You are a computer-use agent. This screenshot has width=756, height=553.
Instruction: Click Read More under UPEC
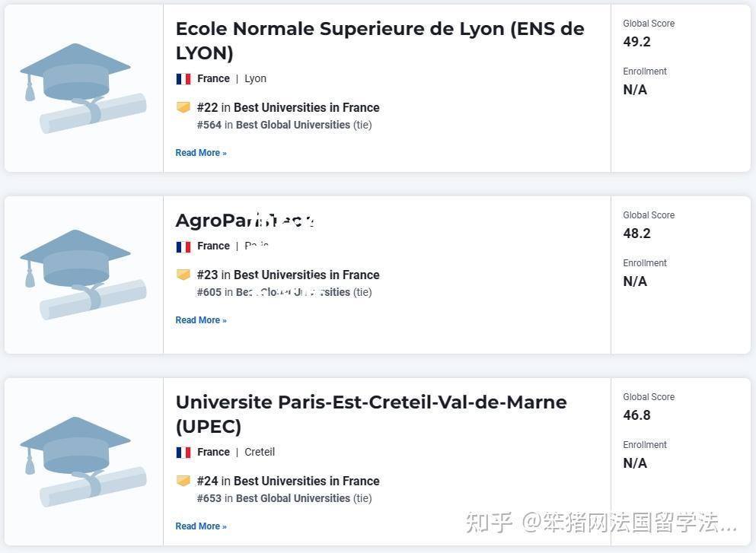point(201,526)
